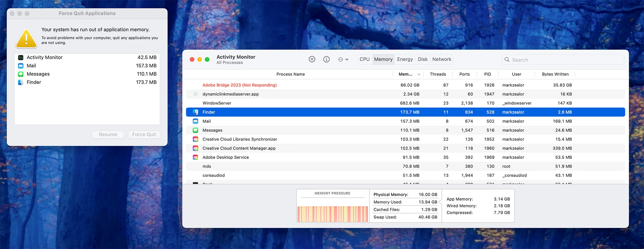Zoom Activity Monitor with green button
Viewport: 644px width, 249px height.
207,60
